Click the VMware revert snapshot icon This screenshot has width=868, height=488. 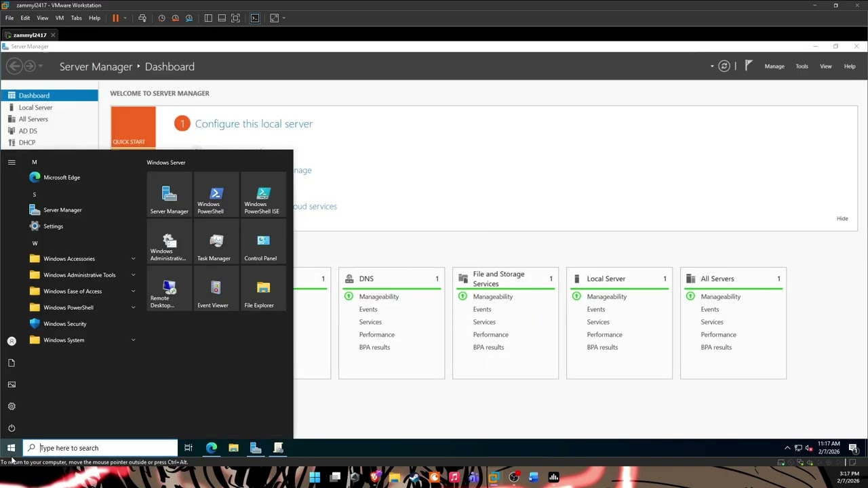pyautogui.click(x=176, y=18)
